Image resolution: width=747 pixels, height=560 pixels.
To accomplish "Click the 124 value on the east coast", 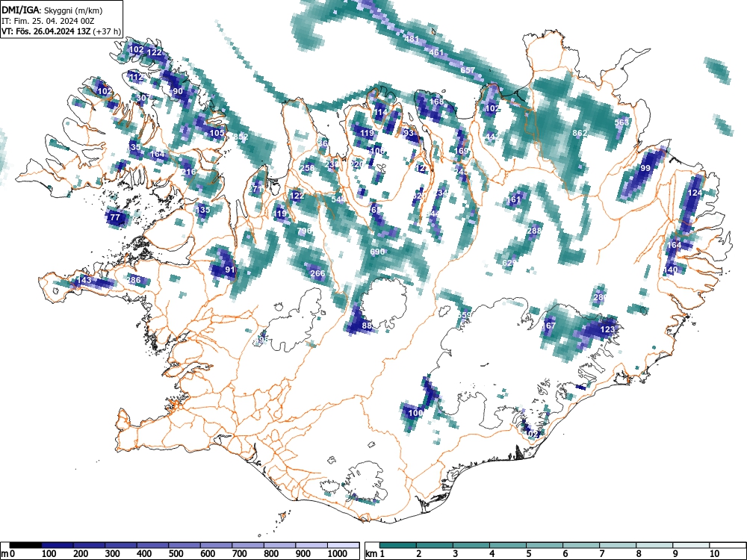I will tap(695, 193).
